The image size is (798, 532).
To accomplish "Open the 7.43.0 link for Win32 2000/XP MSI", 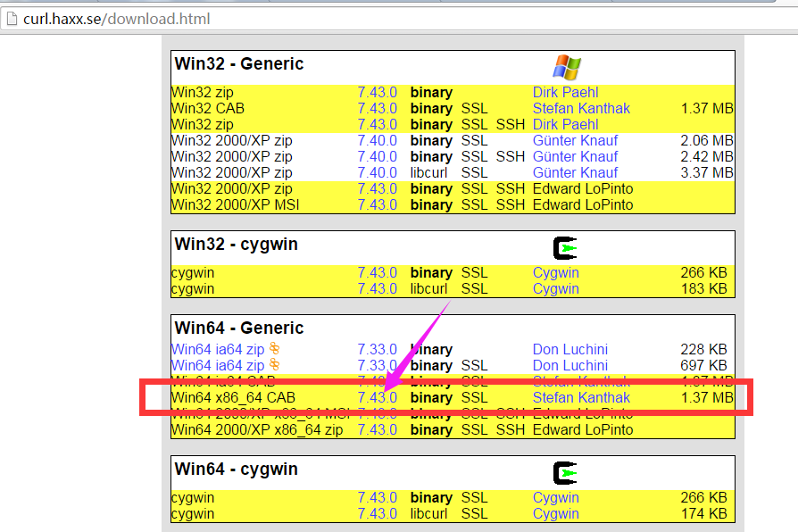I will pyautogui.click(x=377, y=204).
